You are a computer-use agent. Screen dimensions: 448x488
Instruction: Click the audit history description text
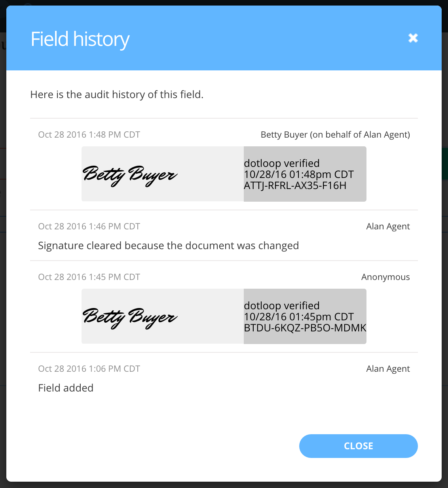[x=117, y=95]
